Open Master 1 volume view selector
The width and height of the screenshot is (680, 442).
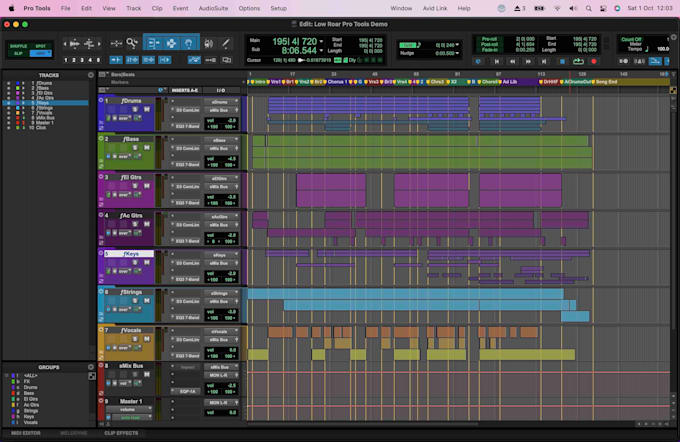coord(129,409)
